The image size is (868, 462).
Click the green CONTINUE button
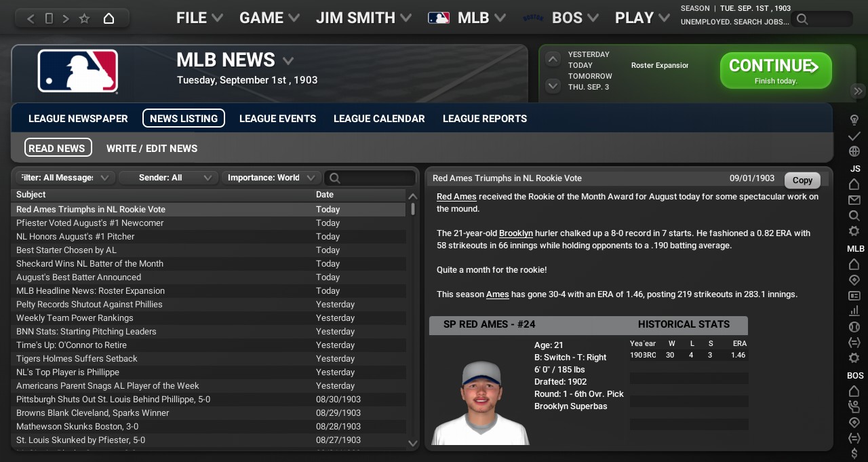(x=776, y=71)
